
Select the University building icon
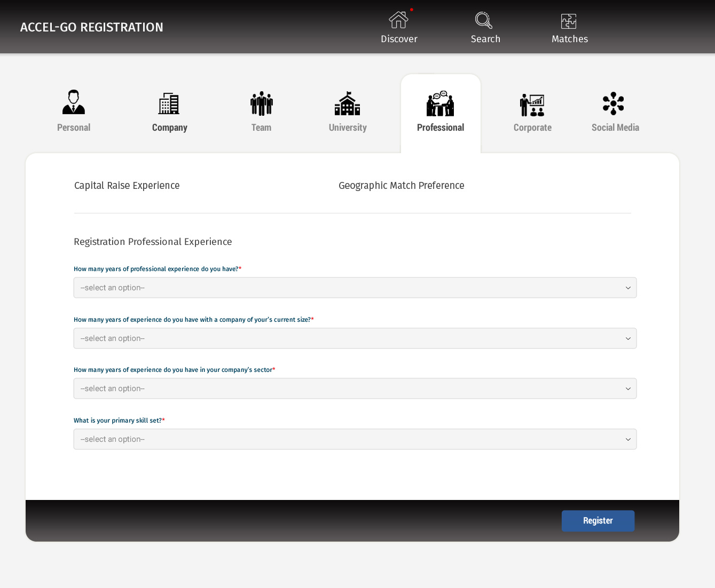pyautogui.click(x=347, y=104)
